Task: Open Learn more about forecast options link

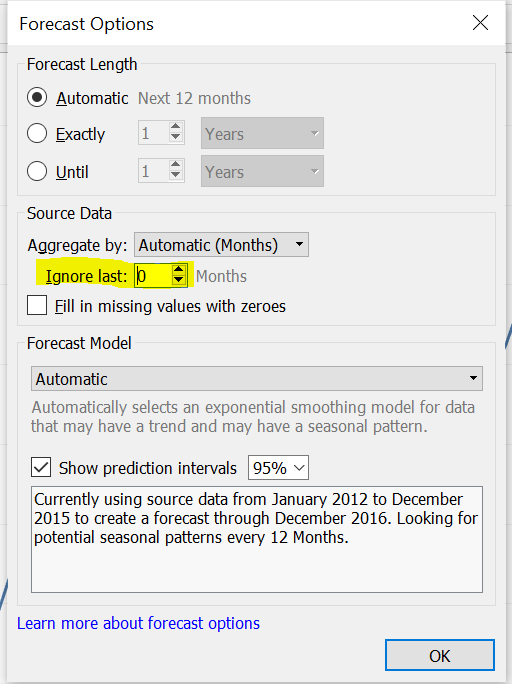Action: [138, 623]
